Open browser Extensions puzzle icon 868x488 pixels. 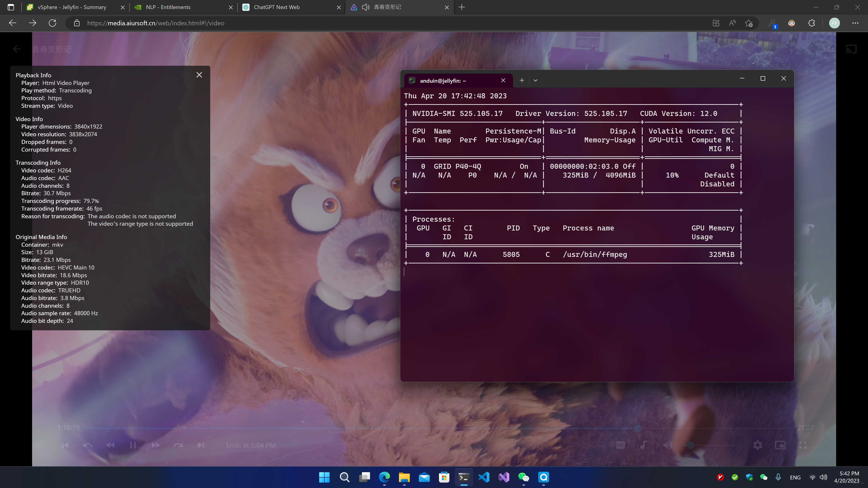(x=811, y=23)
